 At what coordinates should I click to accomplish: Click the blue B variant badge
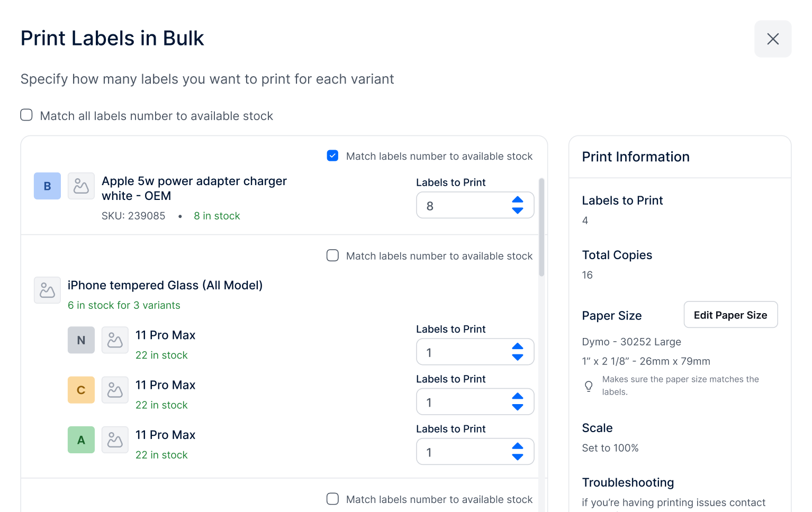[x=47, y=186]
